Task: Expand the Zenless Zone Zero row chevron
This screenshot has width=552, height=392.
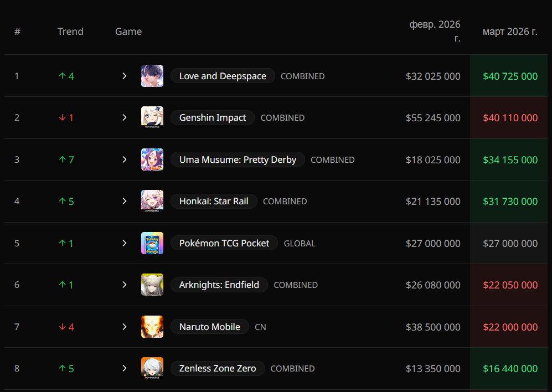Action: pyautogui.click(x=124, y=368)
